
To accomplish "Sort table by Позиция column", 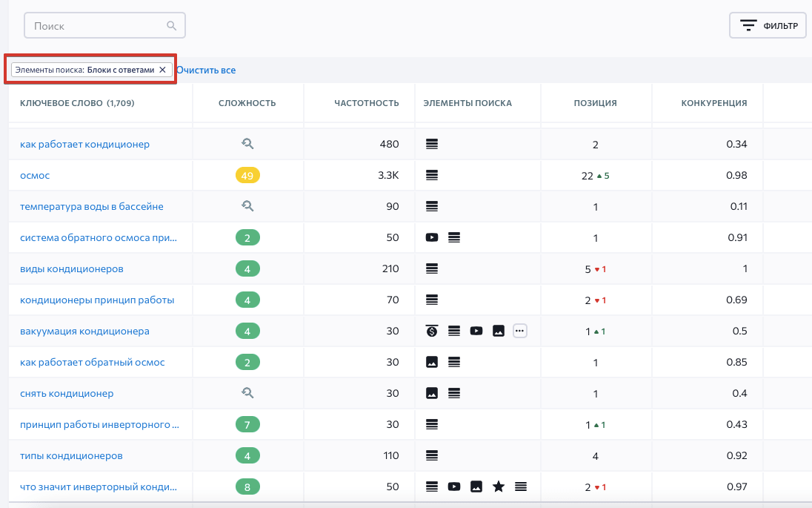I will pyautogui.click(x=595, y=103).
